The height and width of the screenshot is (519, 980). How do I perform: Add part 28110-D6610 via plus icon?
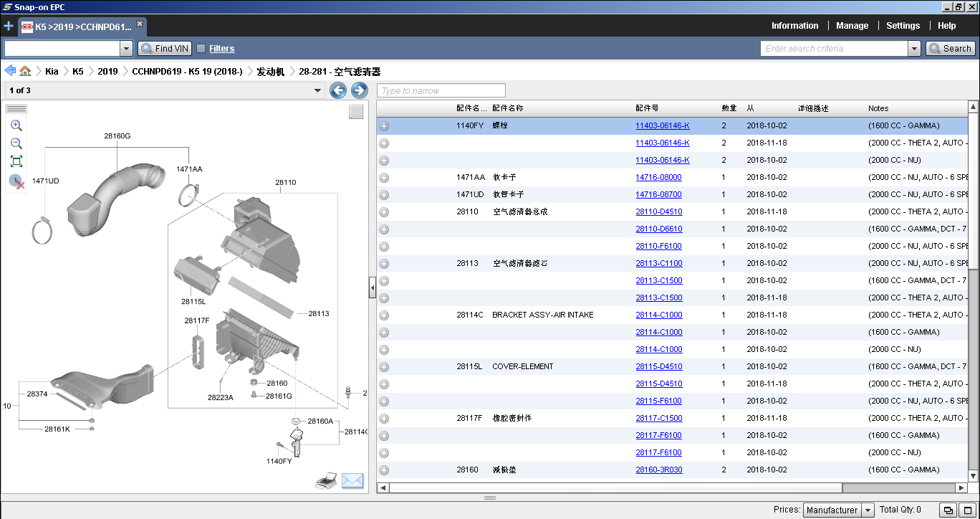pyautogui.click(x=384, y=229)
